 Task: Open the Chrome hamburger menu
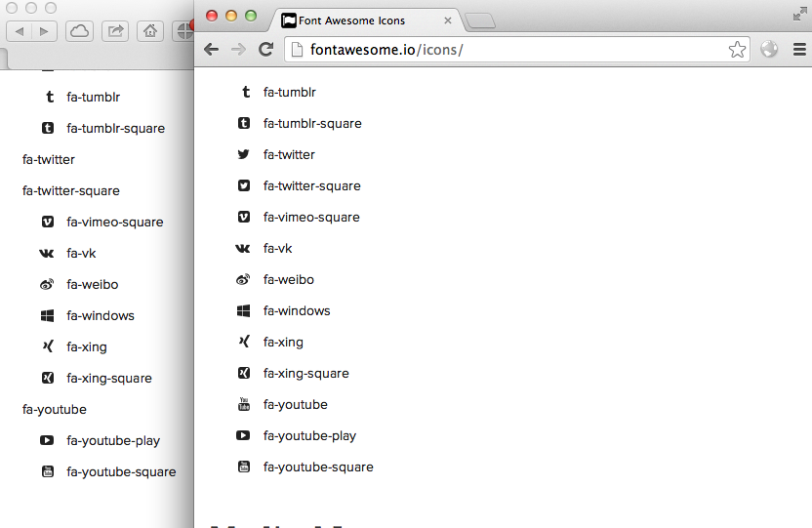pos(799,50)
